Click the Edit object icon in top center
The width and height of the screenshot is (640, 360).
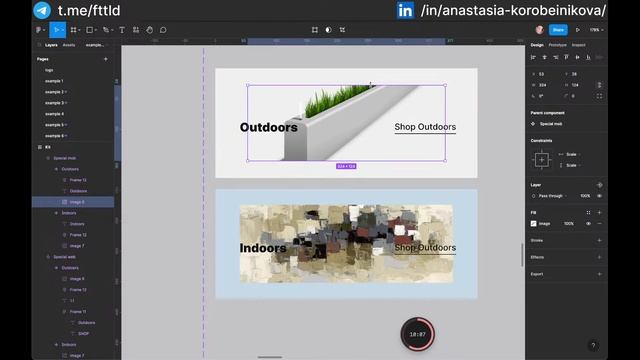click(x=315, y=30)
